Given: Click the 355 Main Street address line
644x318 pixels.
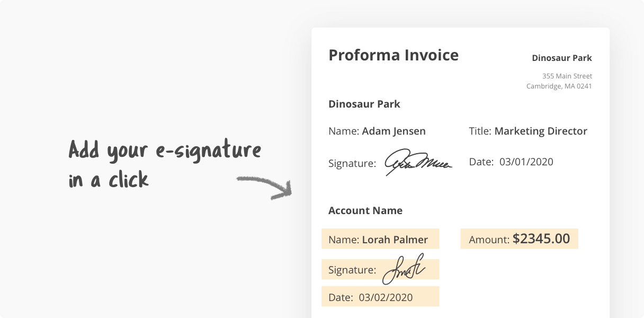Looking at the screenshot, I should [567, 76].
